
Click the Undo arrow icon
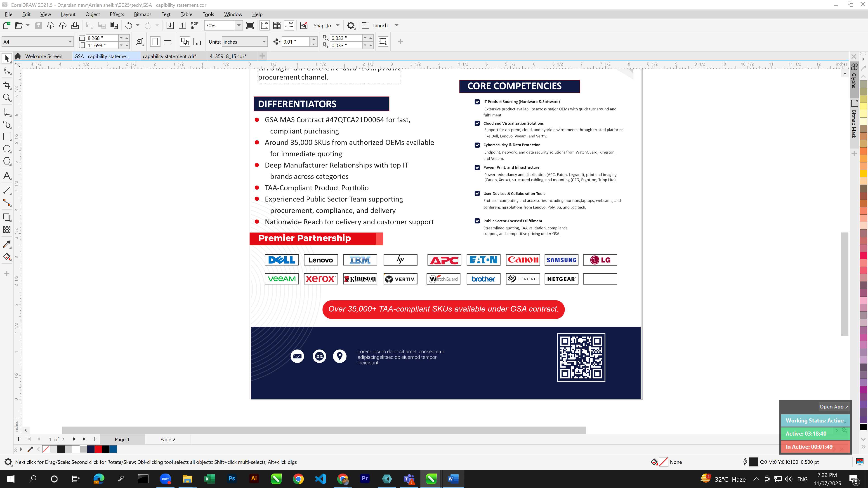point(128,25)
